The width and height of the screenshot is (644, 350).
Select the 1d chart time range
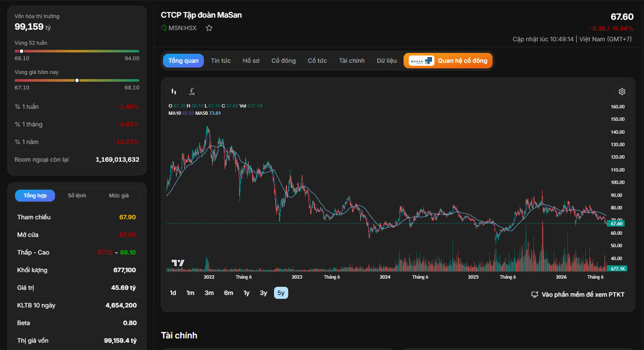point(173,293)
